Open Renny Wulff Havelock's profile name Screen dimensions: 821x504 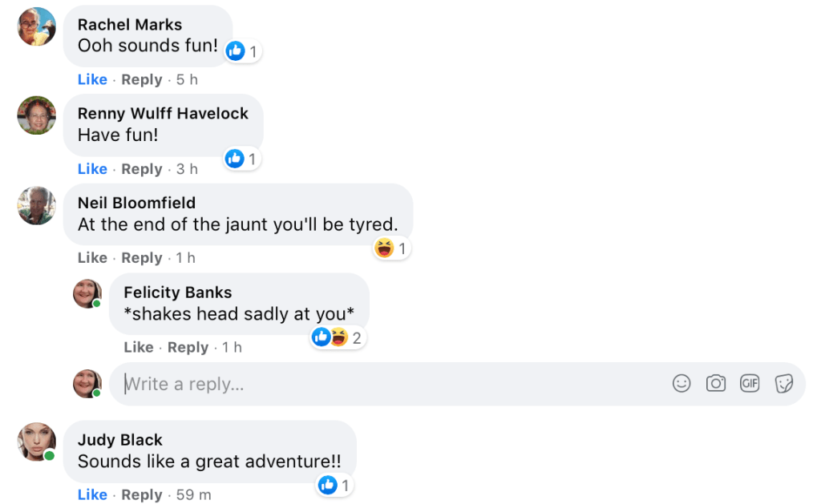[163, 114]
